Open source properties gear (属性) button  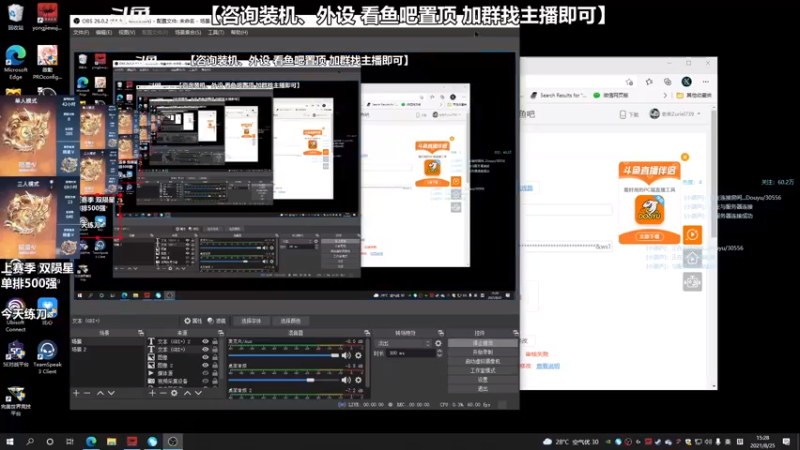coord(193,321)
